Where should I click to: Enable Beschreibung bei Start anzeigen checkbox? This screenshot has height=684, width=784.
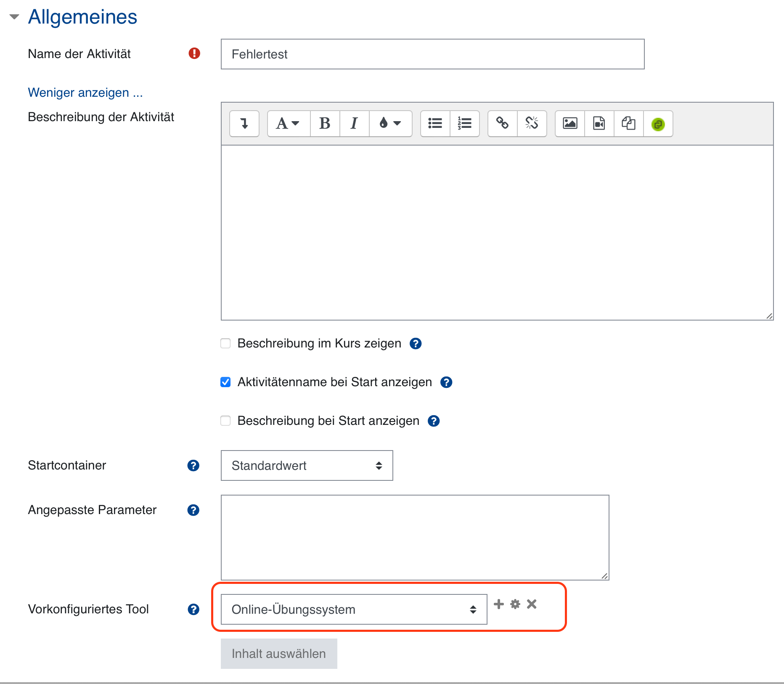[x=225, y=421]
